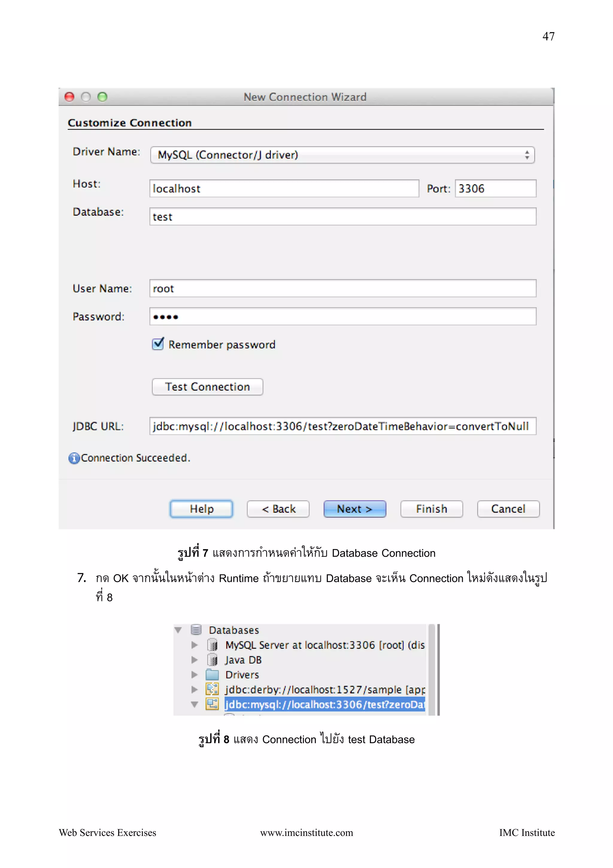Select the jdbc:mysql://localhost:3306/test connection row
The image size is (613, 868).
pyautogui.click(x=325, y=704)
